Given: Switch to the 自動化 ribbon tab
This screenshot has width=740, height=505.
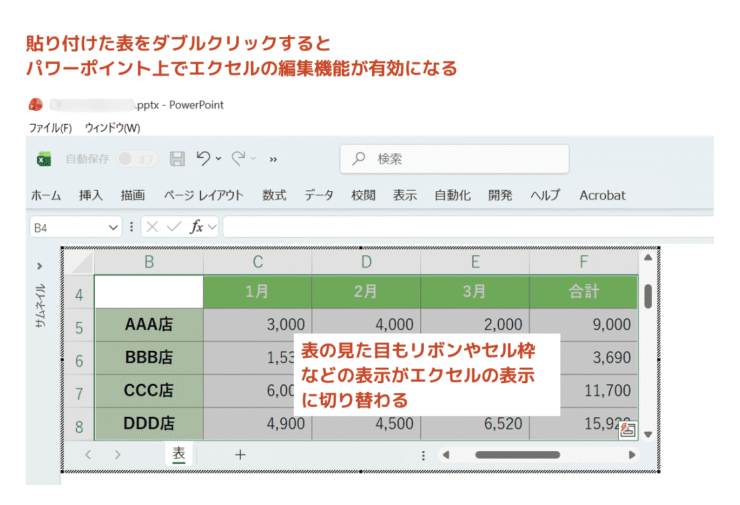Looking at the screenshot, I should 453,195.
